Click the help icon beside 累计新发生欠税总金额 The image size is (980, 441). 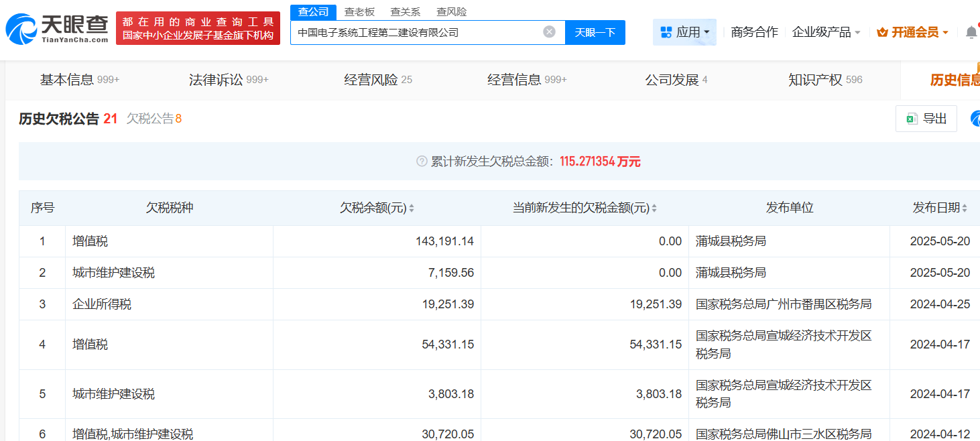(x=422, y=162)
